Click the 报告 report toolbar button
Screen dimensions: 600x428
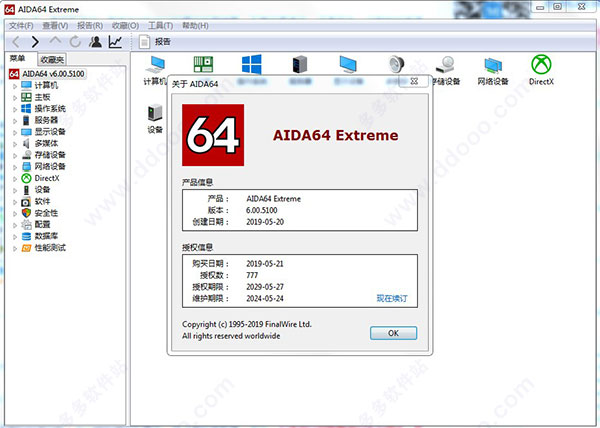point(155,42)
